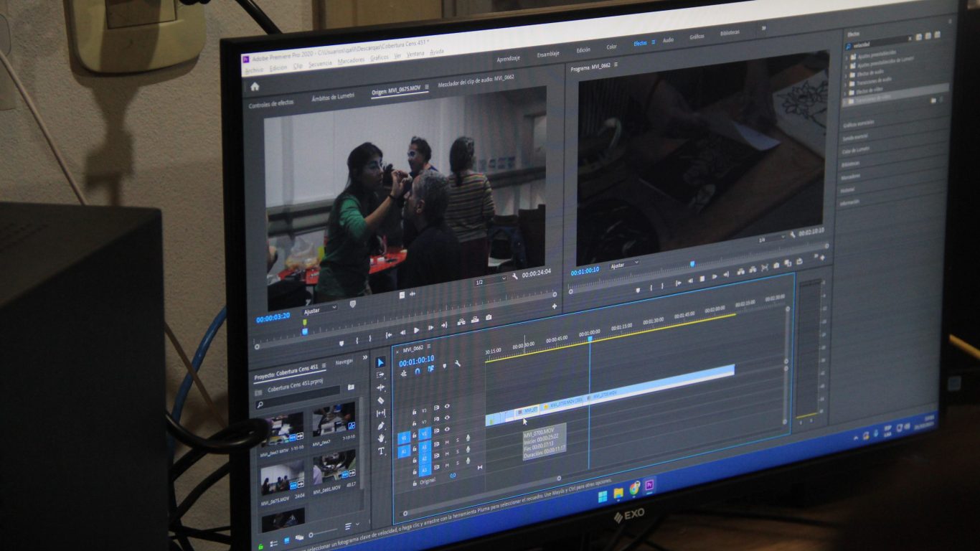
Task: Play the clip in the Source monitor
Action: (416, 330)
